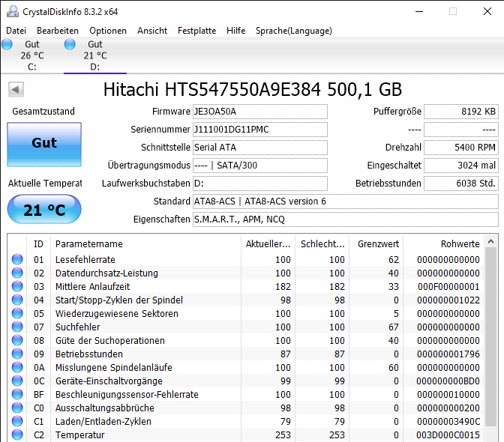Viewport: 504px width, 442px height.
Task: Click the ID column header
Action: point(38,244)
